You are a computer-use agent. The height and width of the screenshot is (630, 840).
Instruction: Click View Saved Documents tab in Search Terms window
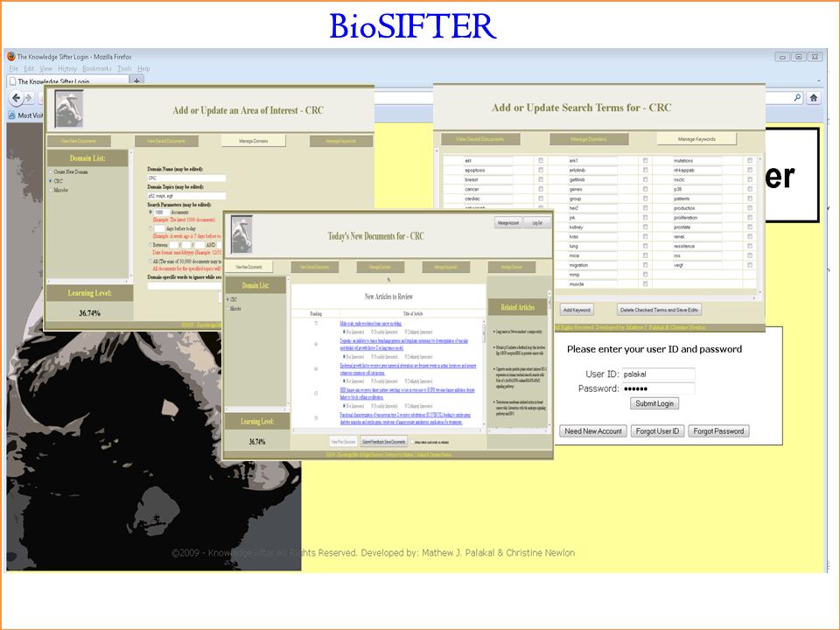click(x=480, y=139)
